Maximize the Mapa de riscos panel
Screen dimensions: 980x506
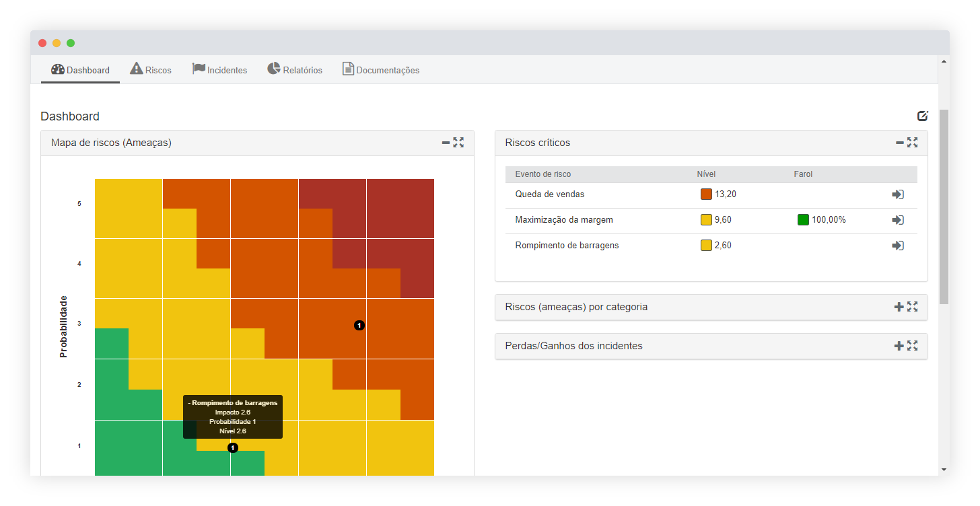pos(458,142)
